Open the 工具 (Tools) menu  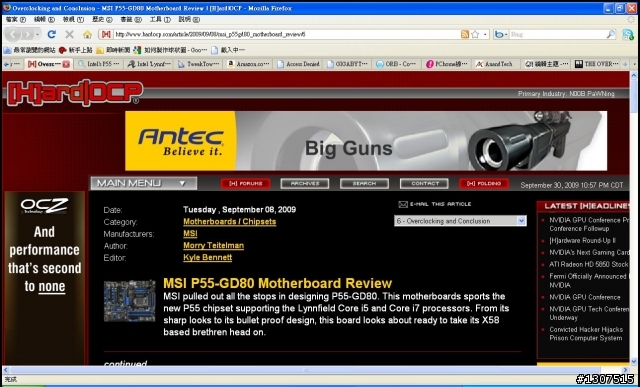[x=160, y=19]
